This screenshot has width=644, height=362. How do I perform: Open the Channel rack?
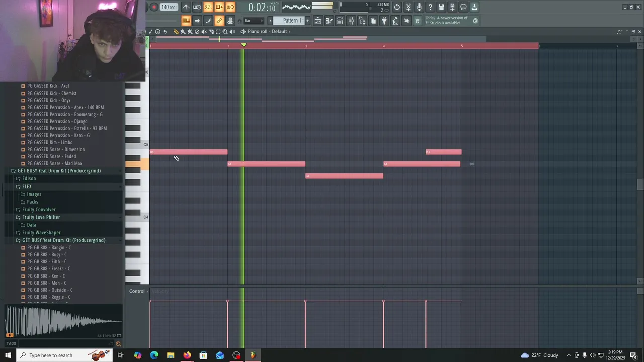340,21
